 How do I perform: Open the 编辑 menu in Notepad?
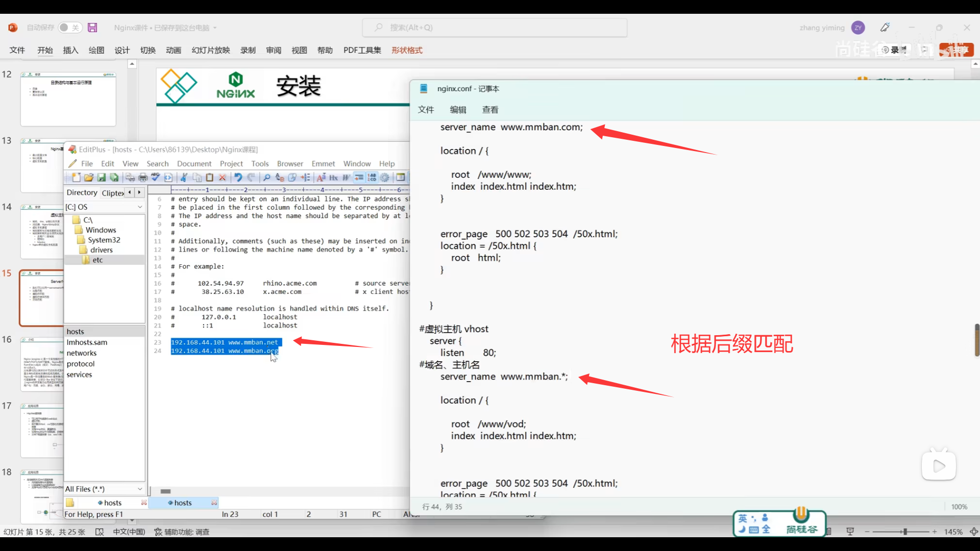coord(458,110)
